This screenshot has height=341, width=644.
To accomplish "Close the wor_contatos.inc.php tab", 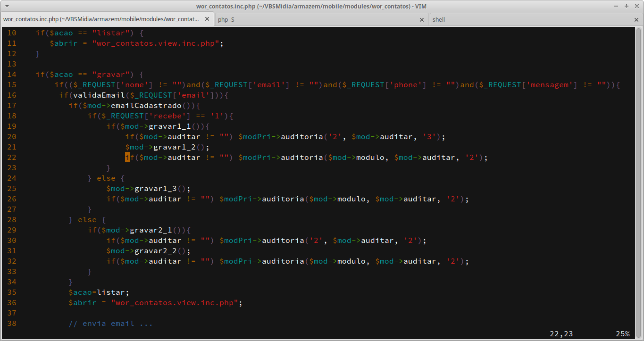I will (207, 19).
